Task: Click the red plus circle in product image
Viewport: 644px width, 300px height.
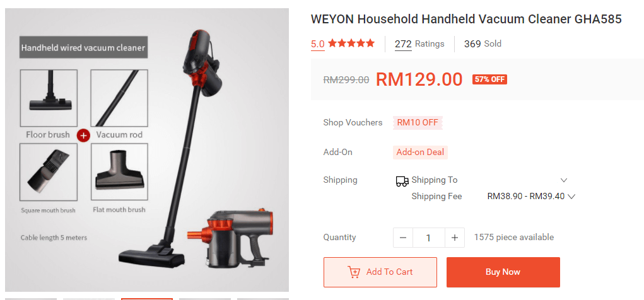Action: pyautogui.click(x=83, y=135)
